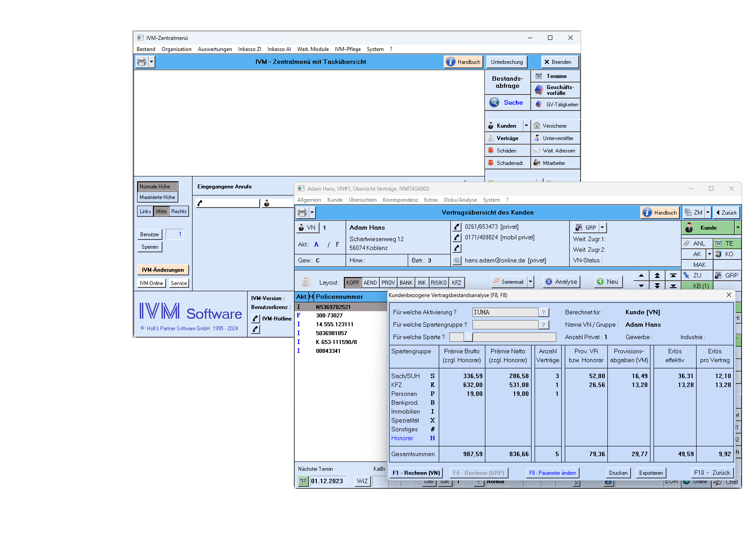
Task: Open the Kunde green dropdown arrow
Action: [x=738, y=228]
